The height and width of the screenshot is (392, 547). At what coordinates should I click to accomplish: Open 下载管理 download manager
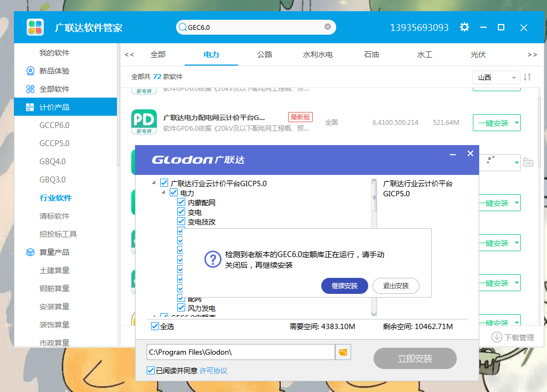(x=513, y=337)
